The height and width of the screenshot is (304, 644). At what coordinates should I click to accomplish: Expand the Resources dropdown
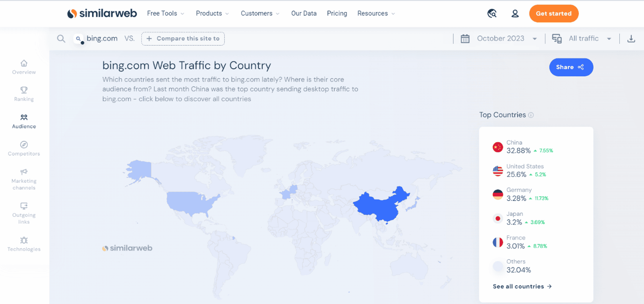376,14
